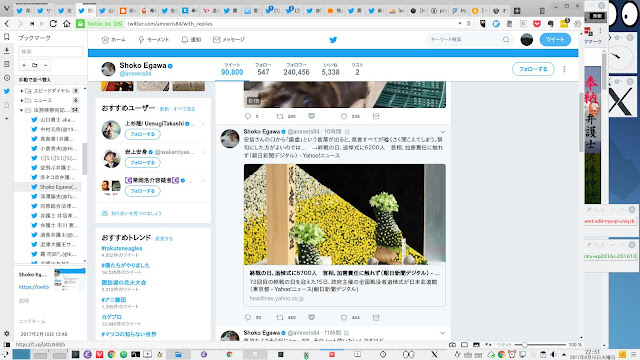Image resolution: width=640 pixels, height=360 pixels.
Task: Open the Twitter web panel in sidebar
Action: [7, 91]
